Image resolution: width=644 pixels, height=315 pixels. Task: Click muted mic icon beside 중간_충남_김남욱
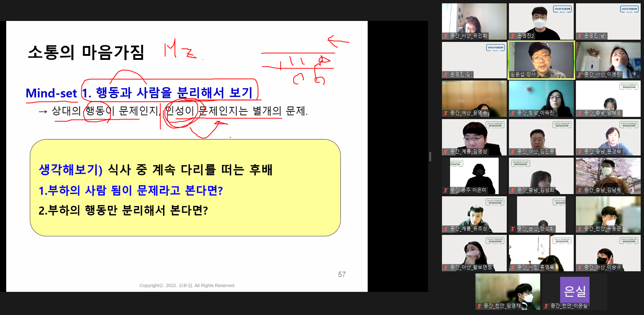point(580,190)
